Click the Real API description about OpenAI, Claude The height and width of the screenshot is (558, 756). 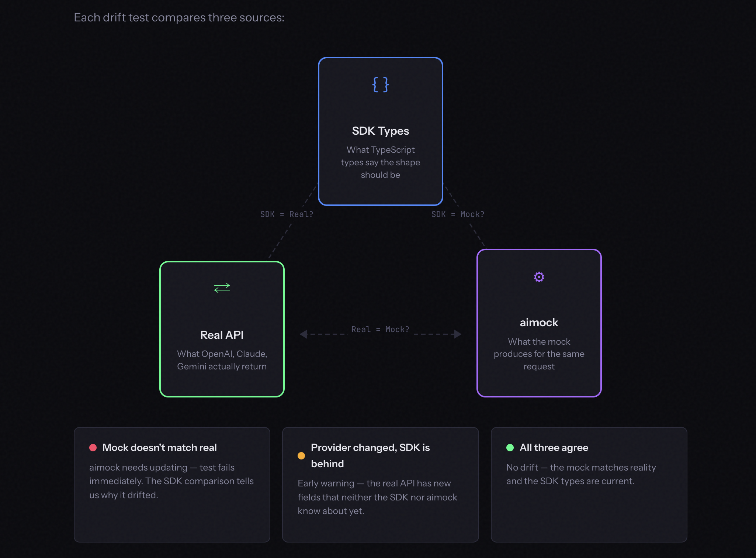point(222,360)
